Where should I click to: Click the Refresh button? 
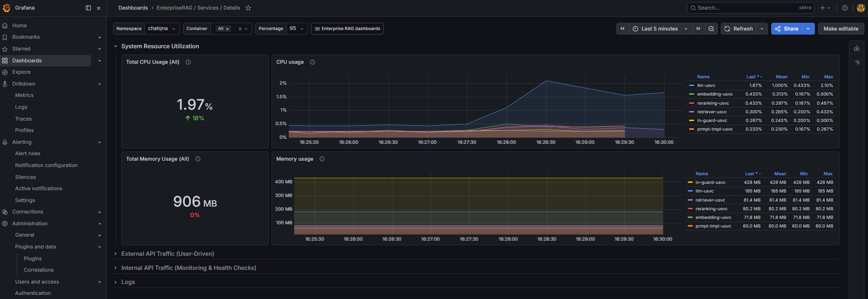[x=739, y=29]
